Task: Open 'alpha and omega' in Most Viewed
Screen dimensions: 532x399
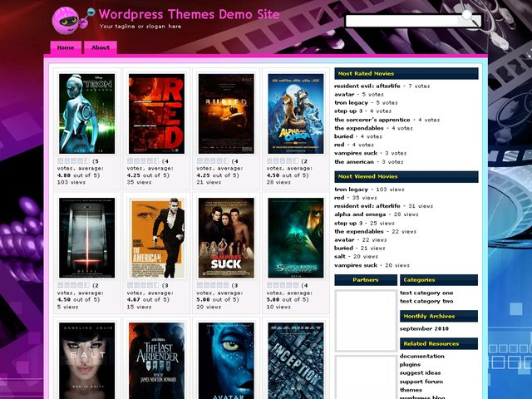Action: point(360,214)
